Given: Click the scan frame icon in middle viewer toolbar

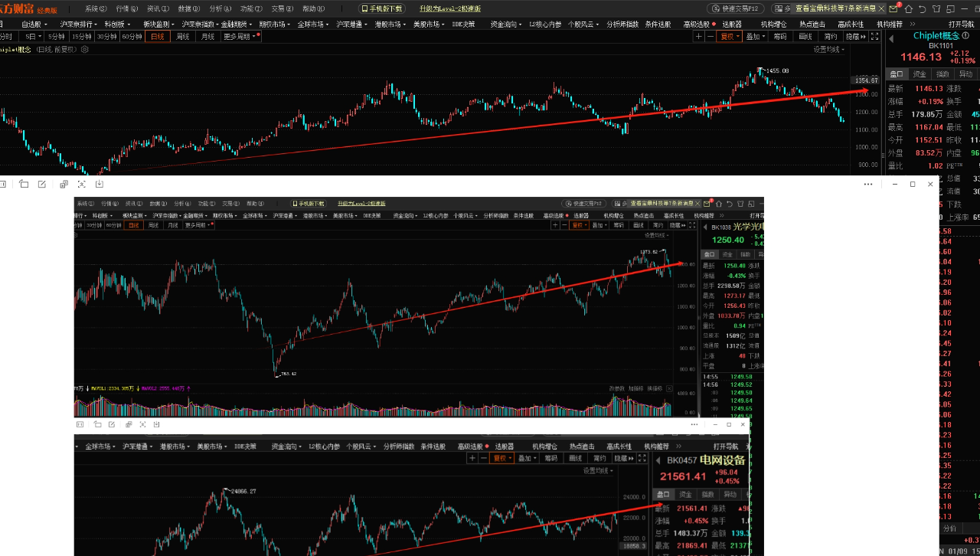Looking at the screenshot, I should click(82, 184).
